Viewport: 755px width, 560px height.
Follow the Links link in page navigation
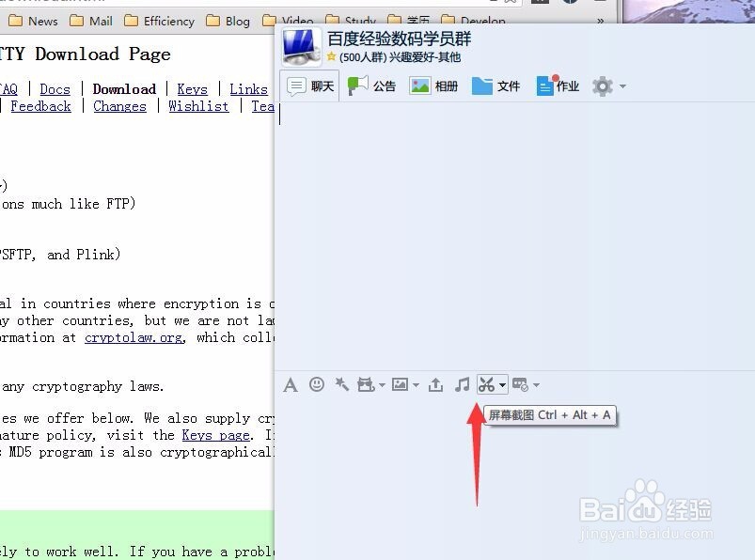pyautogui.click(x=248, y=89)
